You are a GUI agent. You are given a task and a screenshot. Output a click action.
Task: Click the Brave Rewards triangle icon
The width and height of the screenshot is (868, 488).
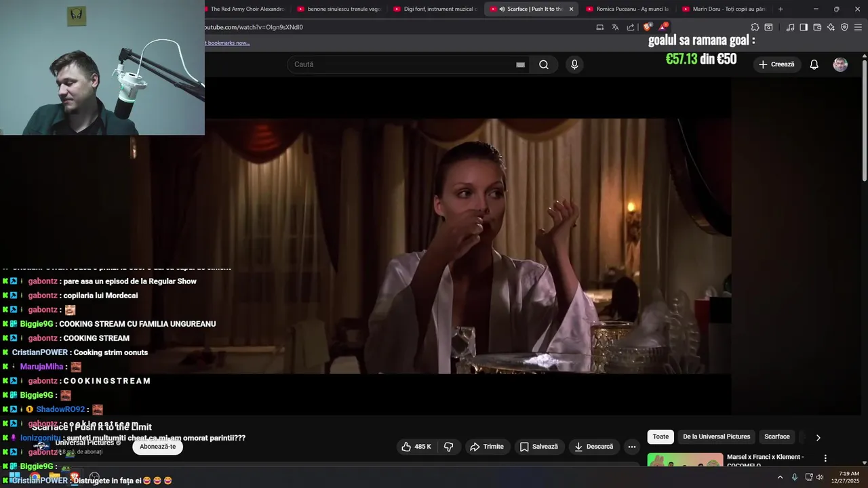(663, 27)
